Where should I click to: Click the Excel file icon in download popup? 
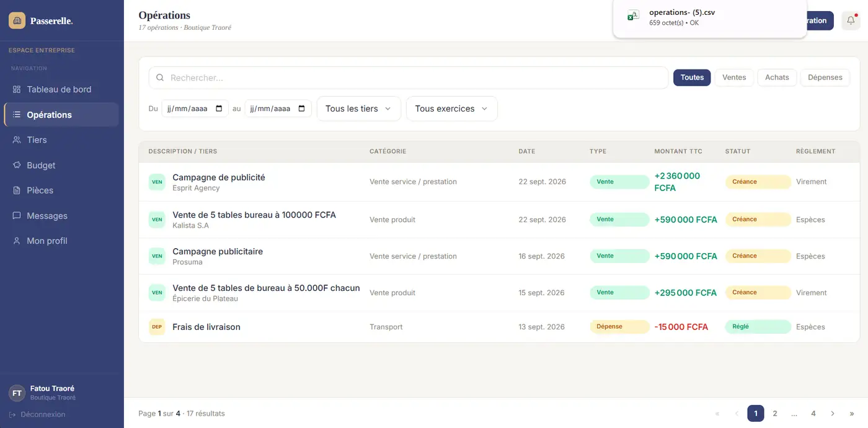click(x=633, y=16)
